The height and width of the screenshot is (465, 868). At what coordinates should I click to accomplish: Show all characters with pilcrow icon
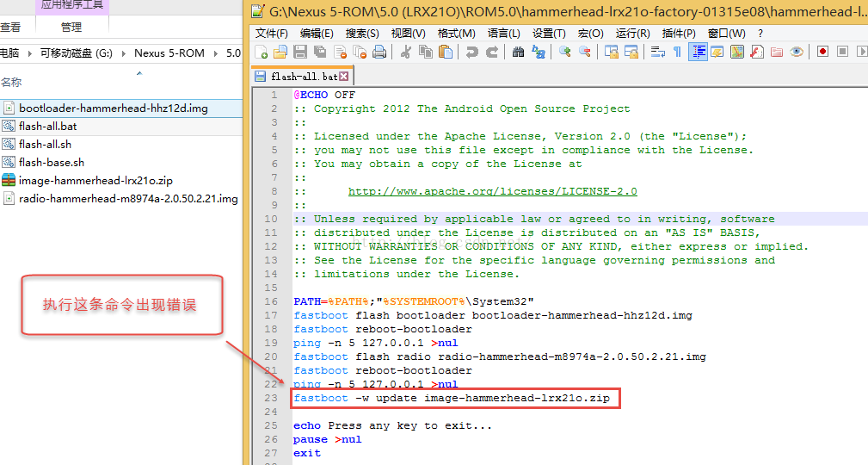tap(677, 53)
